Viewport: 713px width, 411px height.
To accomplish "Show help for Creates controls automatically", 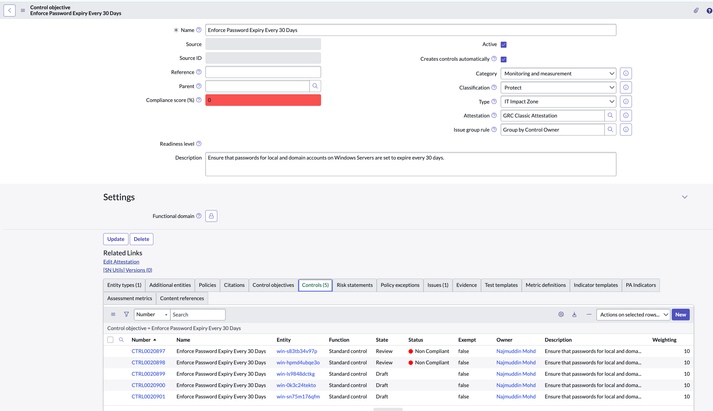I will [x=494, y=59].
